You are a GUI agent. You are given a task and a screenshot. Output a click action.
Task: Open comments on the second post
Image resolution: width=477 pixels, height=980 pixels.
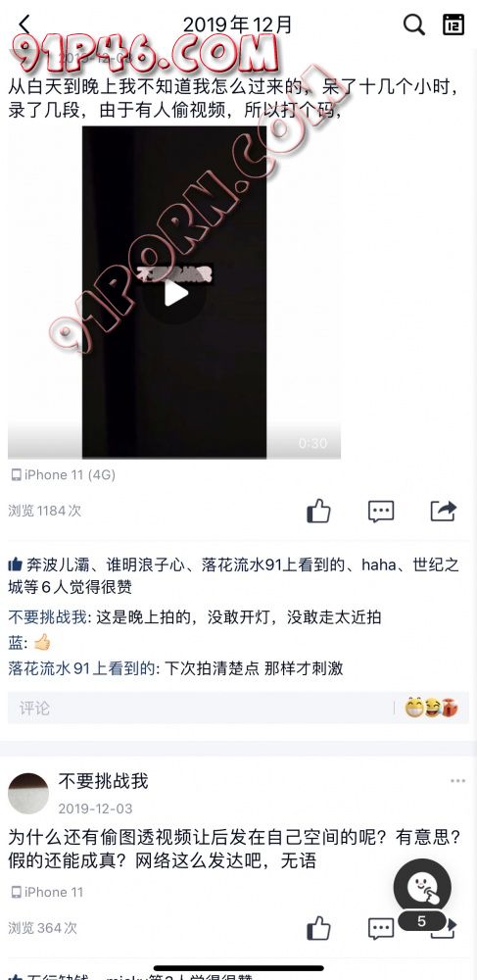381,928
